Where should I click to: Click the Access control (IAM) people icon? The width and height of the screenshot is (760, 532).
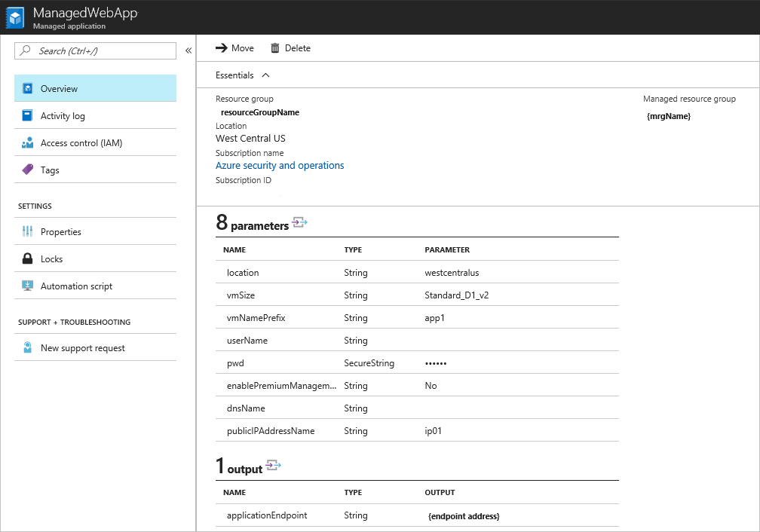28,143
